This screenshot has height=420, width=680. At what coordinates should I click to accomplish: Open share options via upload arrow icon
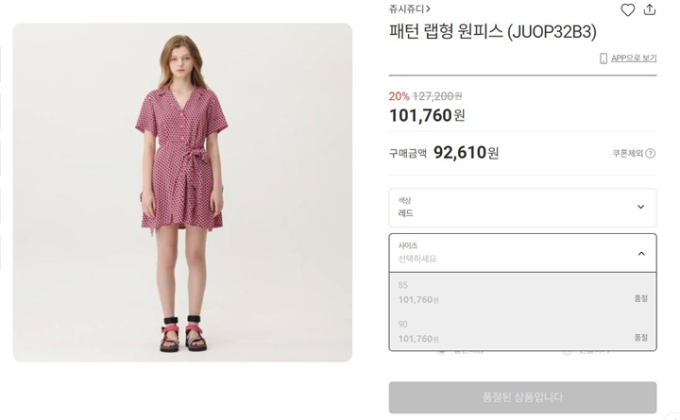[x=650, y=10]
